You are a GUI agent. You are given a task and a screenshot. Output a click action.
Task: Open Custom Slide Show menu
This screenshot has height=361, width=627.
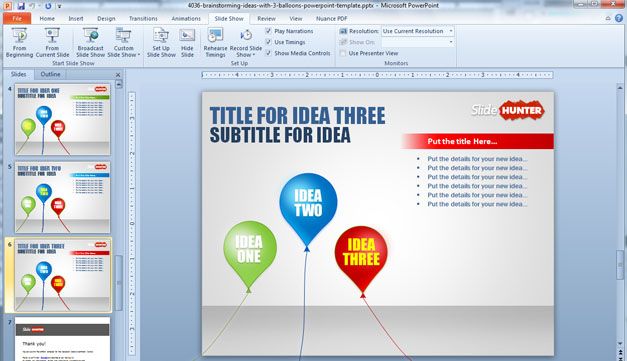coord(124,43)
